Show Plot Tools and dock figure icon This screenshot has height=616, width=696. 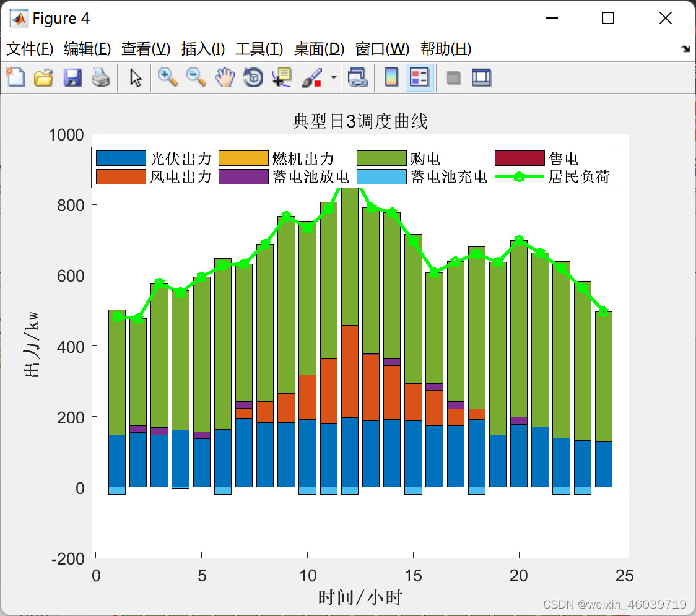[481, 77]
